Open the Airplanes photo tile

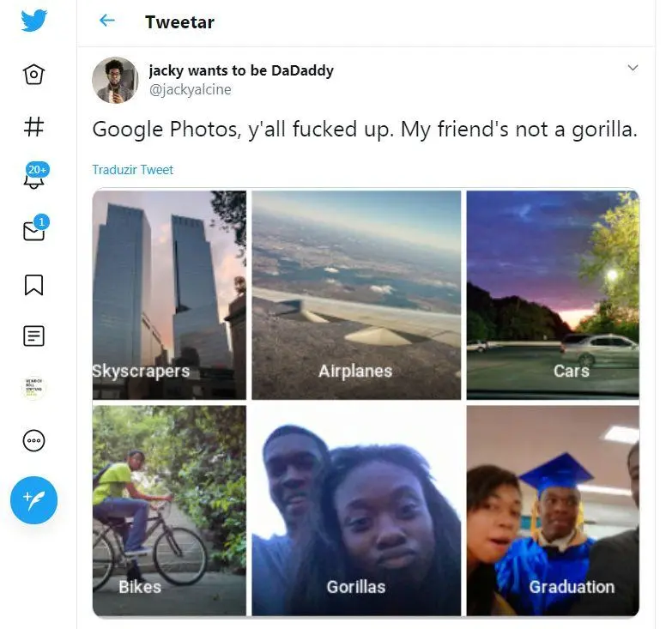(356, 294)
